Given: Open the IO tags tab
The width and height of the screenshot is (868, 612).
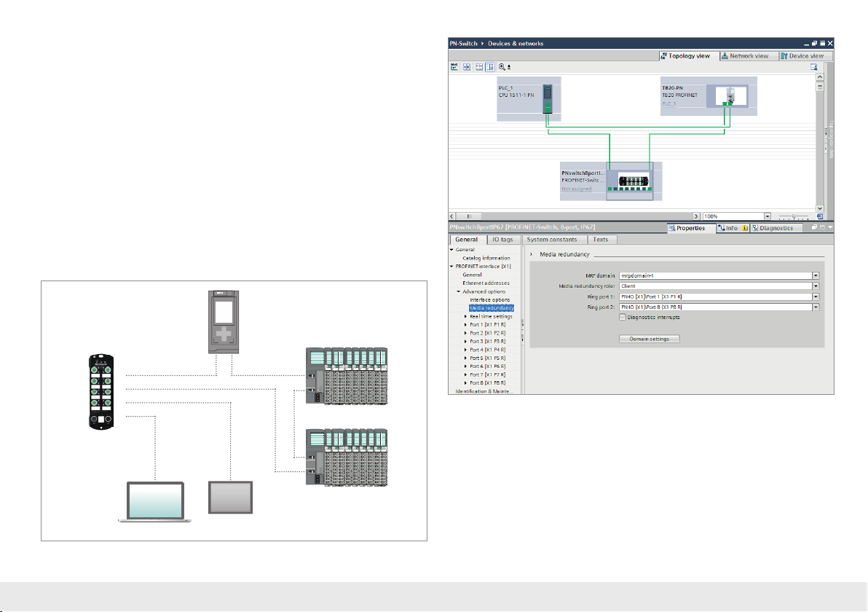Looking at the screenshot, I should 502,239.
